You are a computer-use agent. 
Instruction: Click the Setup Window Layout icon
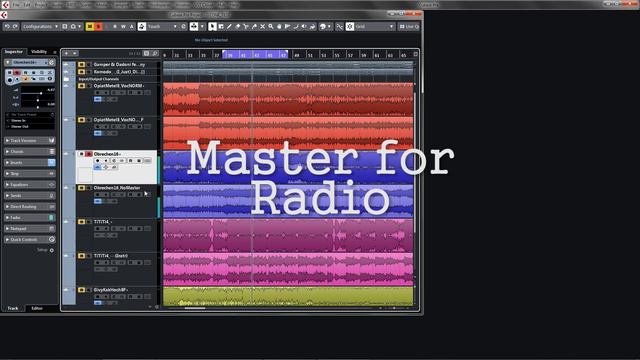point(64,27)
